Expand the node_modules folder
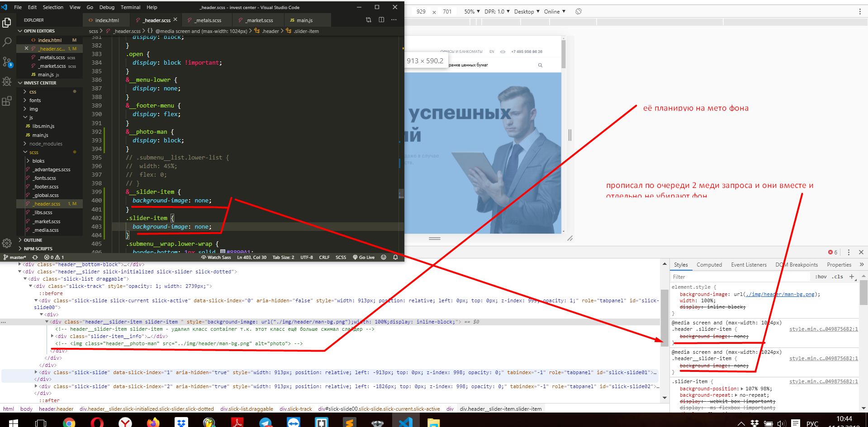This screenshot has width=868, height=427. coord(46,144)
